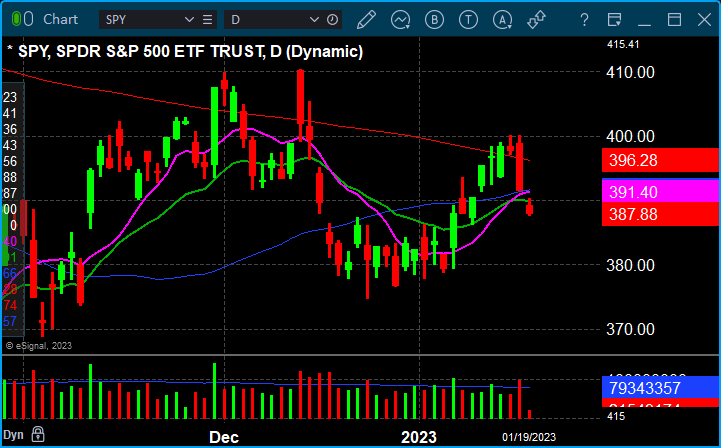Click the trade arrows toolbar icon
Image resolution: width=721 pixels, height=448 pixels.
(536, 20)
